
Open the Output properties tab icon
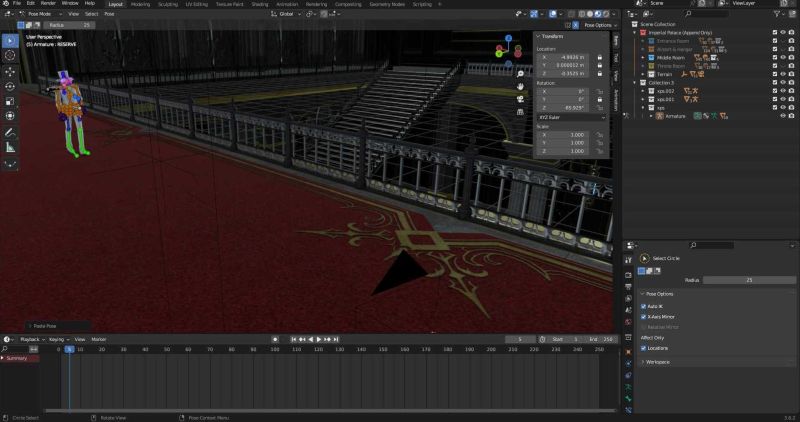point(629,287)
